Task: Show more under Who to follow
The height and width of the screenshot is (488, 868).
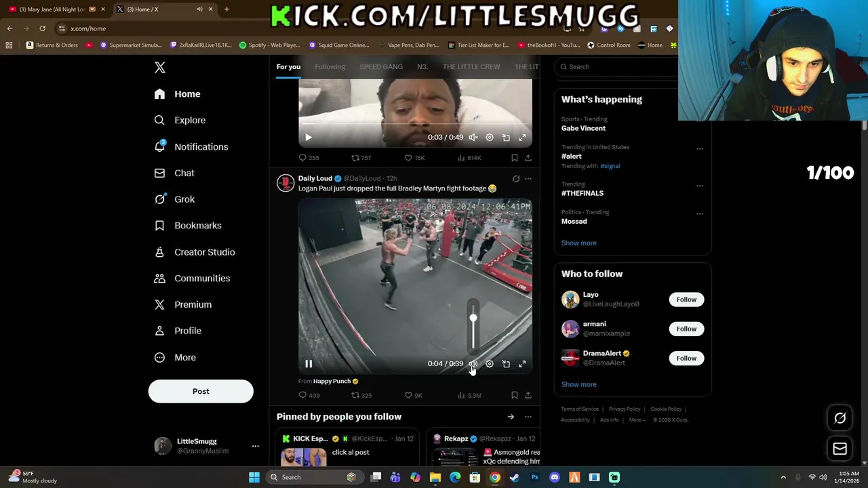Action: (578, 384)
